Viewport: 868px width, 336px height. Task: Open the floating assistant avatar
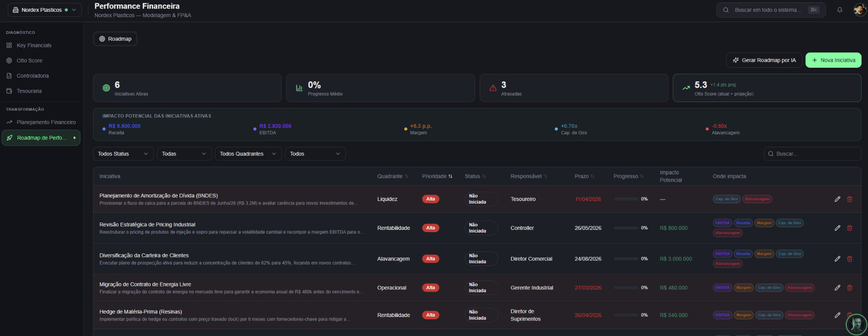[856, 324]
